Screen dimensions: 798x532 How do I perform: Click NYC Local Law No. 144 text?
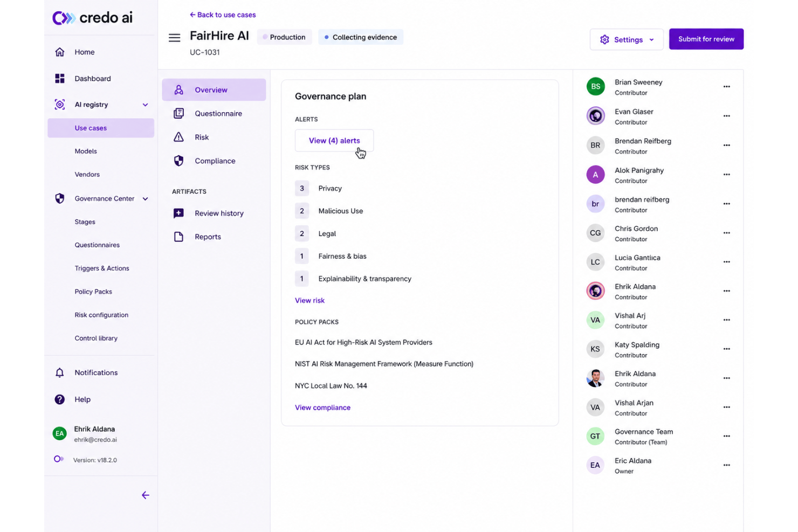point(331,386)
